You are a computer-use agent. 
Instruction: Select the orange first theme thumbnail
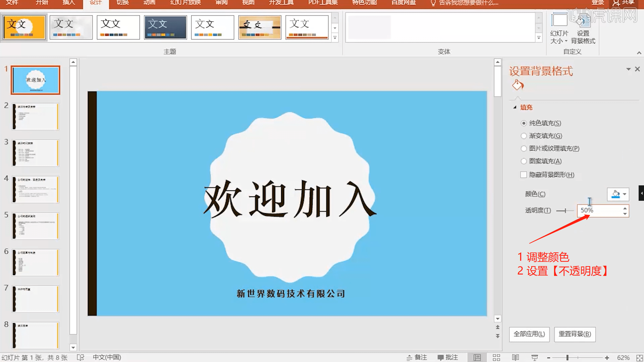coord(24,27)
